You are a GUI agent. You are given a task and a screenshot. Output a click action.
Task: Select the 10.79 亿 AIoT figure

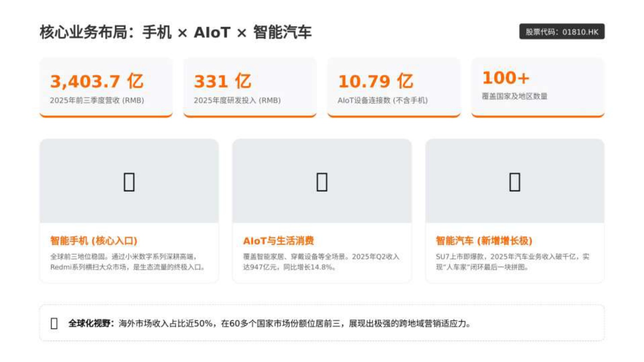click(x=376, y=81)
